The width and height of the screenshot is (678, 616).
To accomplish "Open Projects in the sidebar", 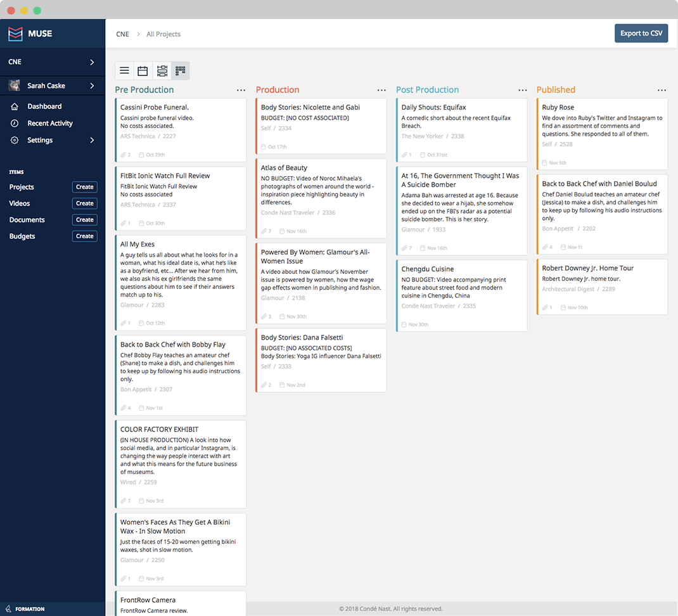I will tap(22, 187).
